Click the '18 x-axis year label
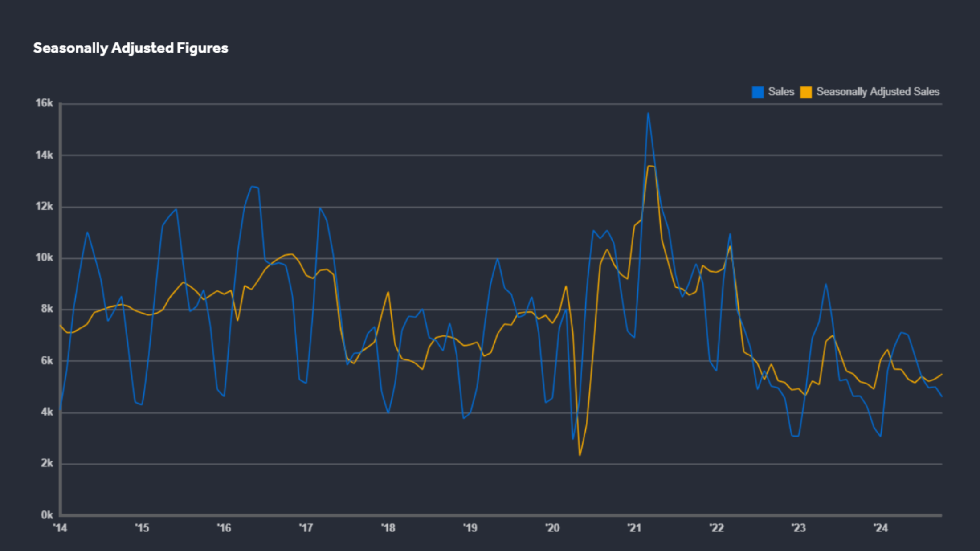The image size is (980, 551). [x=388, y=528]
